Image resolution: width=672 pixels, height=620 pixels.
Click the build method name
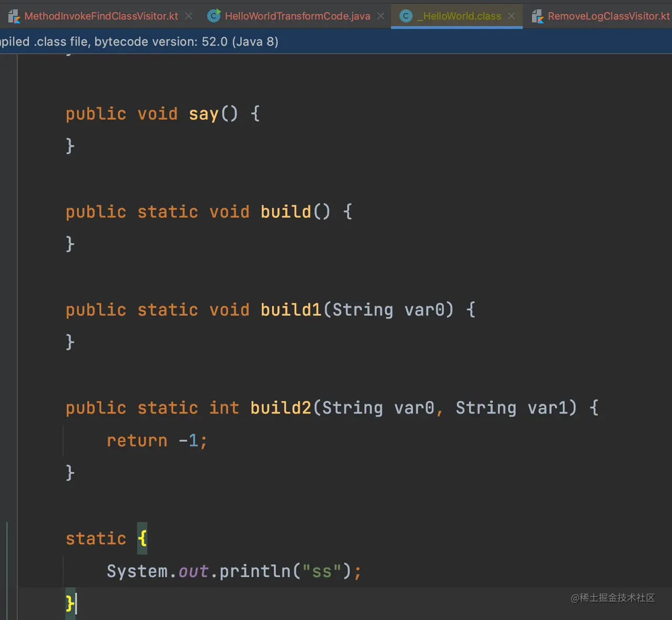(x=286, y=212)
